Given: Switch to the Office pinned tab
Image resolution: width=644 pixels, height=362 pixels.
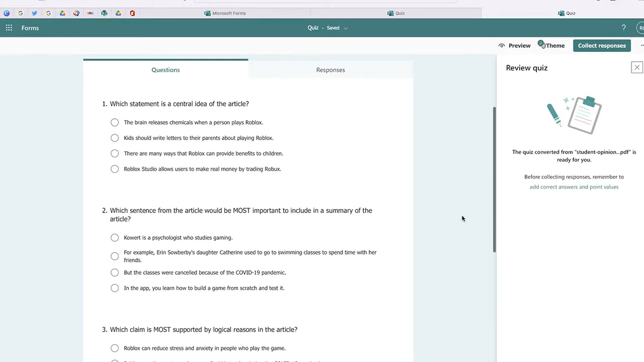Looking at the screenshot, I should click(x=132, y=13).
